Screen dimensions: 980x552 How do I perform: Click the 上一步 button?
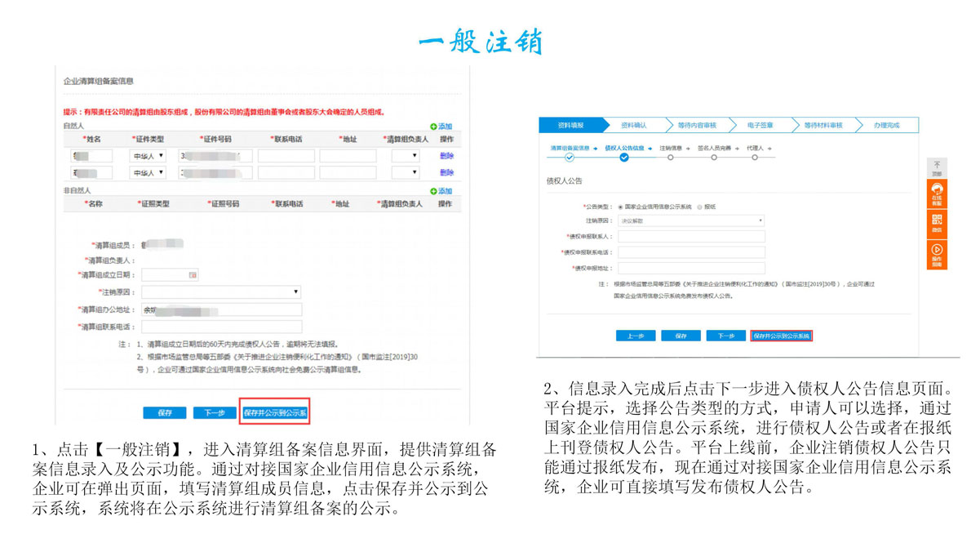[635, 336]
